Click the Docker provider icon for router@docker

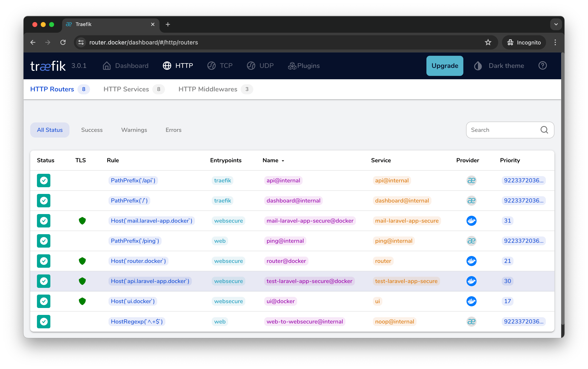click(x=472, y=261)
